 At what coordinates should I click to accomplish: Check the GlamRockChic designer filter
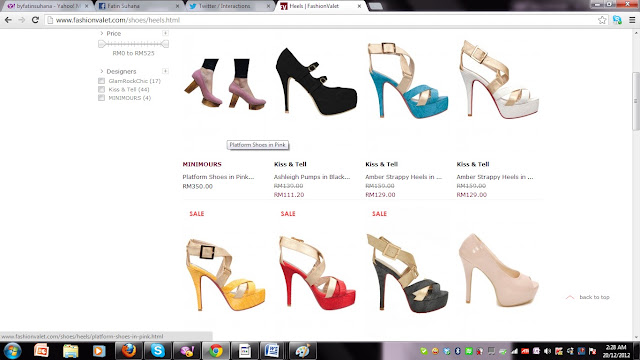point(102,81)
